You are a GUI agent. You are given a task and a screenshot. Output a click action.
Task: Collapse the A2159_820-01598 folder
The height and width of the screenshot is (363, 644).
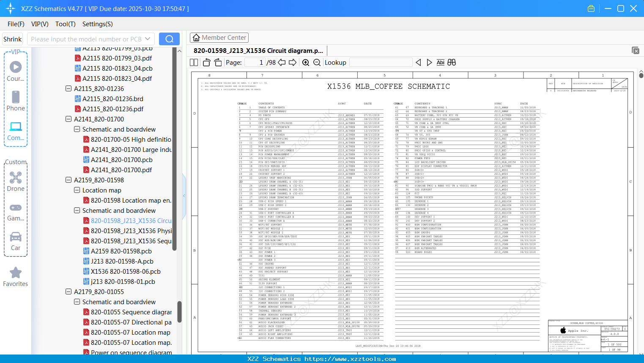69,180
